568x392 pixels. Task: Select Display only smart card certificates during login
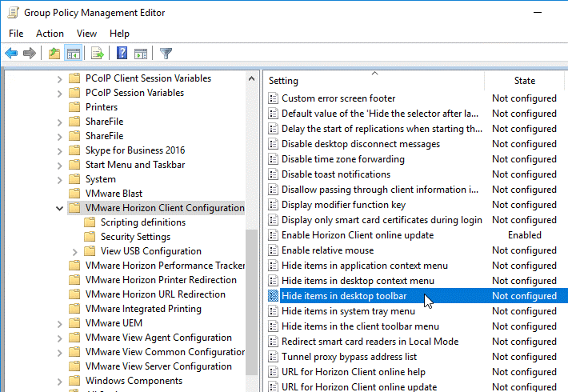coord(382,220)
